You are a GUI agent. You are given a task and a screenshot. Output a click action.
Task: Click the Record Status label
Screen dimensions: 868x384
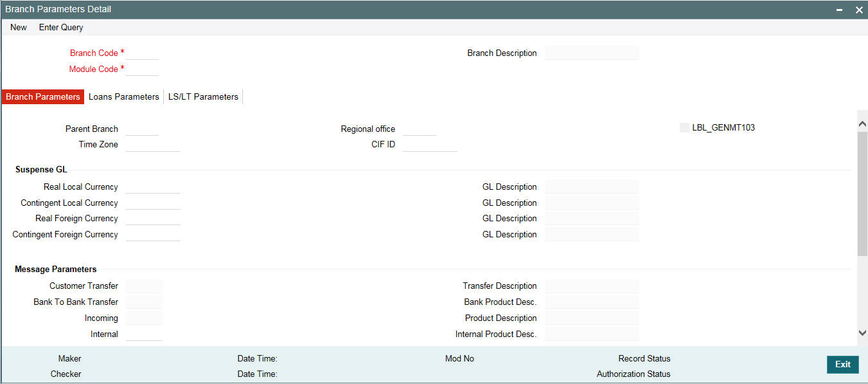pos(644,358)
